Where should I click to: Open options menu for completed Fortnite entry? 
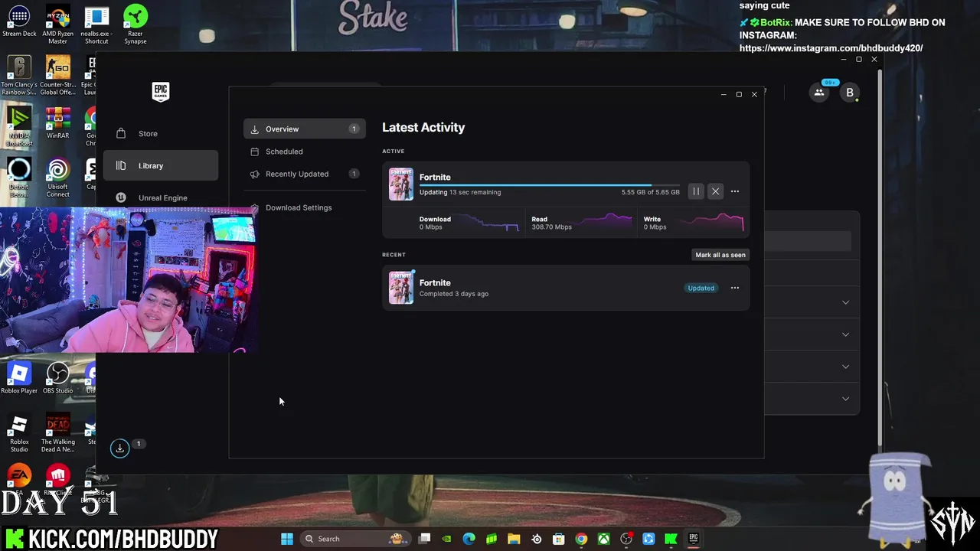click(x=735, y=288)
